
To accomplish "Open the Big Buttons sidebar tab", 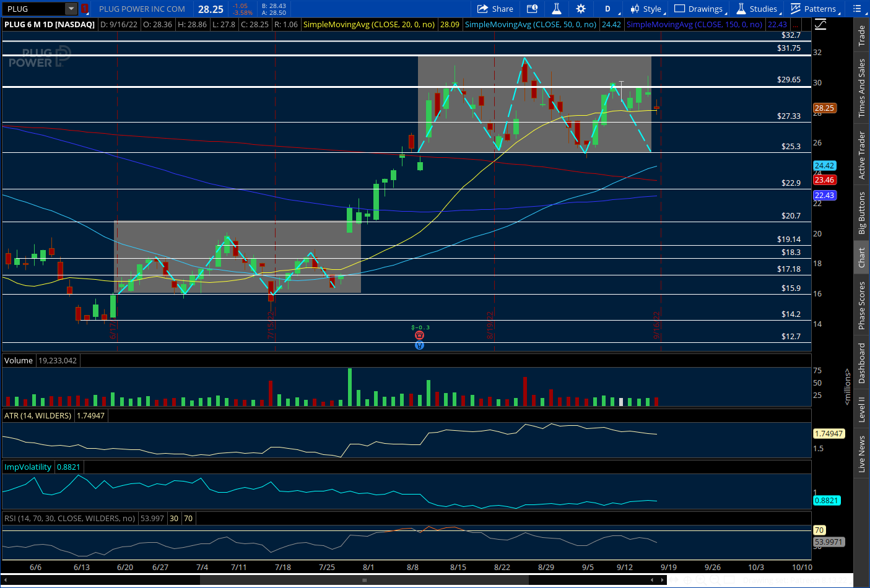I will point(861,213).
